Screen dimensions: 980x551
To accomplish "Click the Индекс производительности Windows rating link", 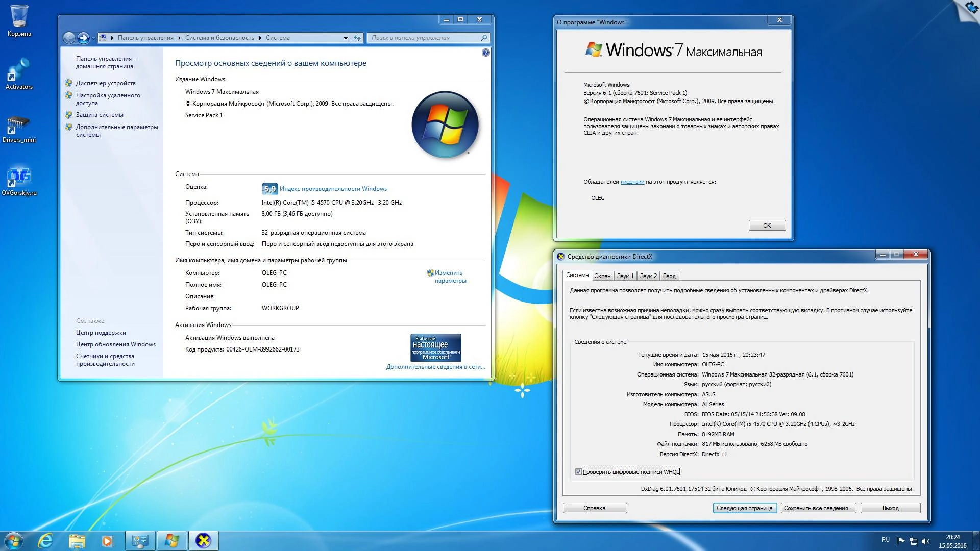I will coord(332,188).
